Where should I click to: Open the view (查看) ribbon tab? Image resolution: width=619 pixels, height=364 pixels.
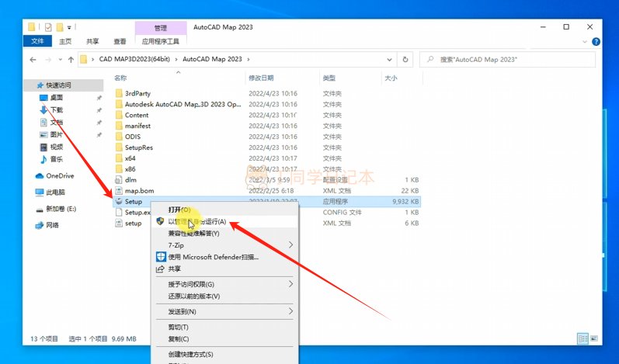(x=120, y=41)
